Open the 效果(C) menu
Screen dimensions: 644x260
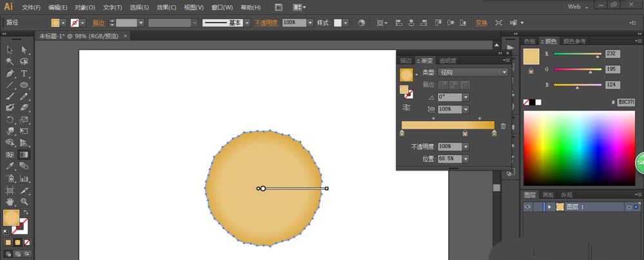166,7
